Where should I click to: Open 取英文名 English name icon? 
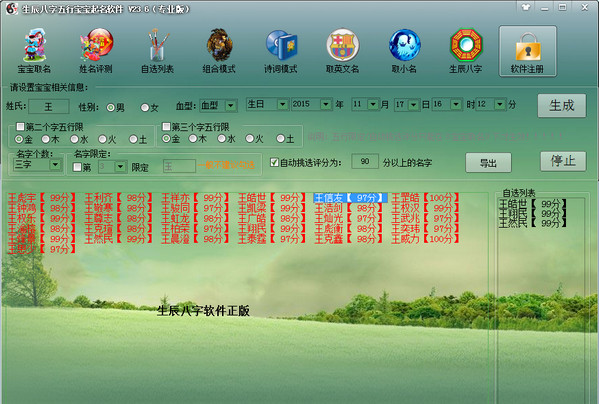coord(342,50)
